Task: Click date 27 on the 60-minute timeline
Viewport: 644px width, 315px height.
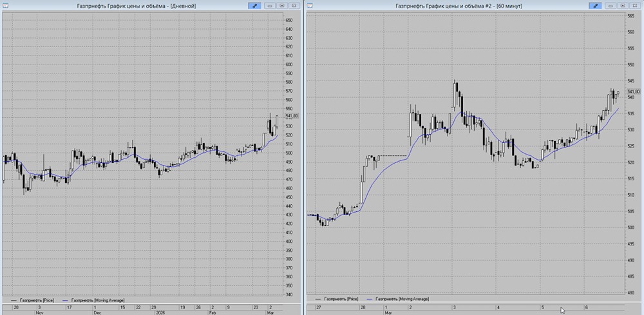Action: [x=319, y=307]
